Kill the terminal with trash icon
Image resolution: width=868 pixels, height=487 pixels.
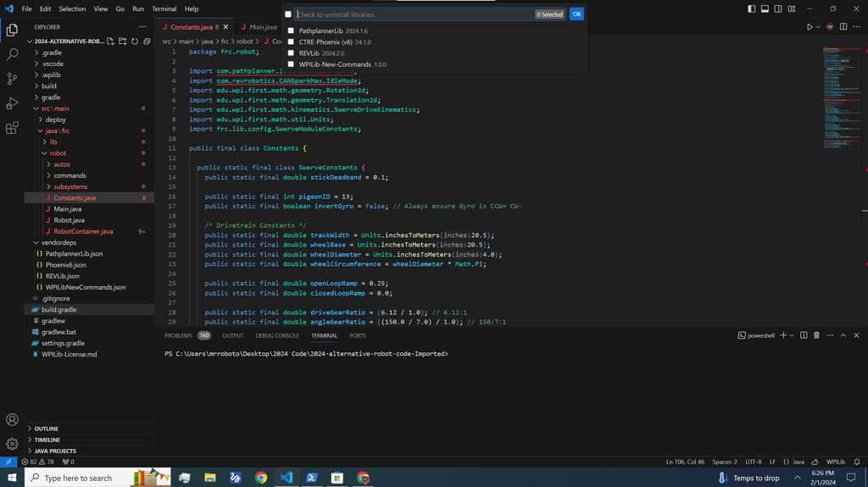[816, 335]
